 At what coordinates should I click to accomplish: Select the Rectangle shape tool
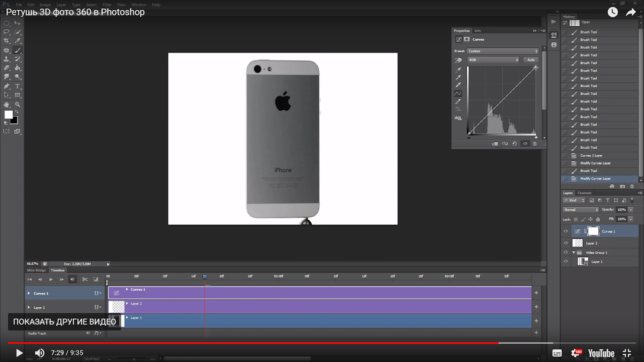(17, 95)
